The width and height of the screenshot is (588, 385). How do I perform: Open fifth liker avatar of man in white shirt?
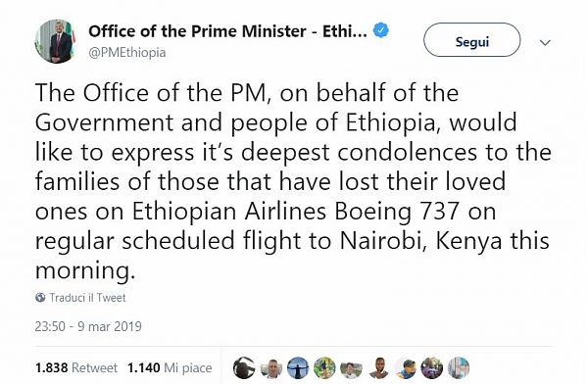coord(352,367)
